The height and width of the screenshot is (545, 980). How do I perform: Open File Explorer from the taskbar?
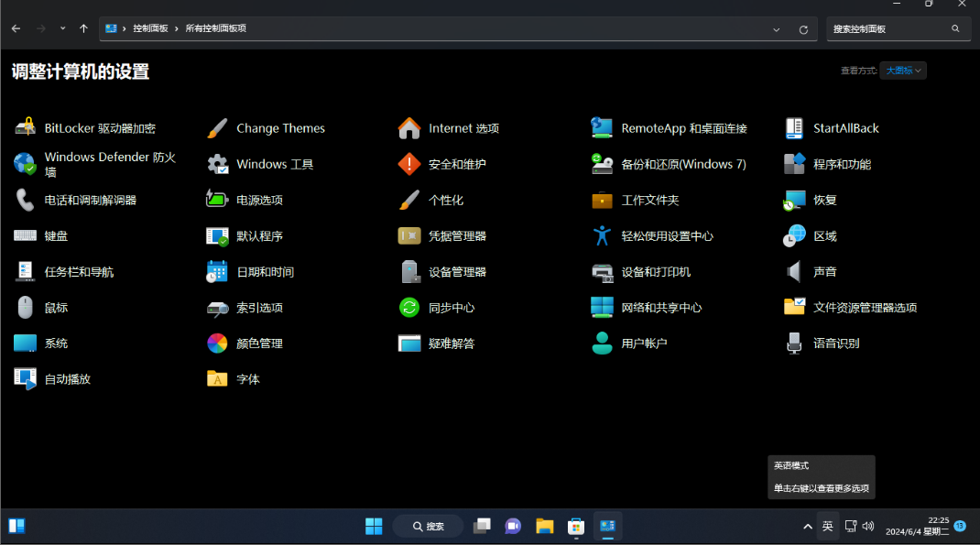coord(544,527)
